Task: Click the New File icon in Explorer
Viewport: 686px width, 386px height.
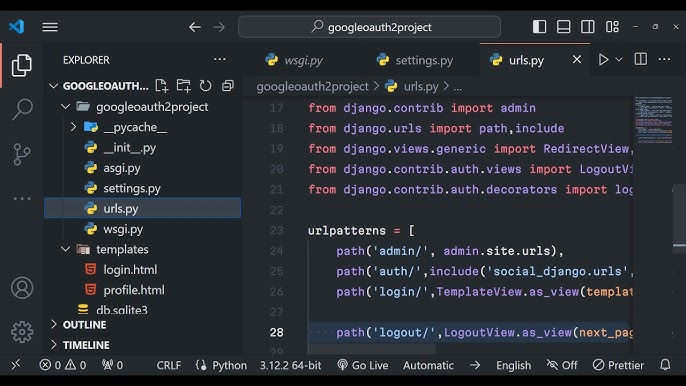Action: [162, 86]
